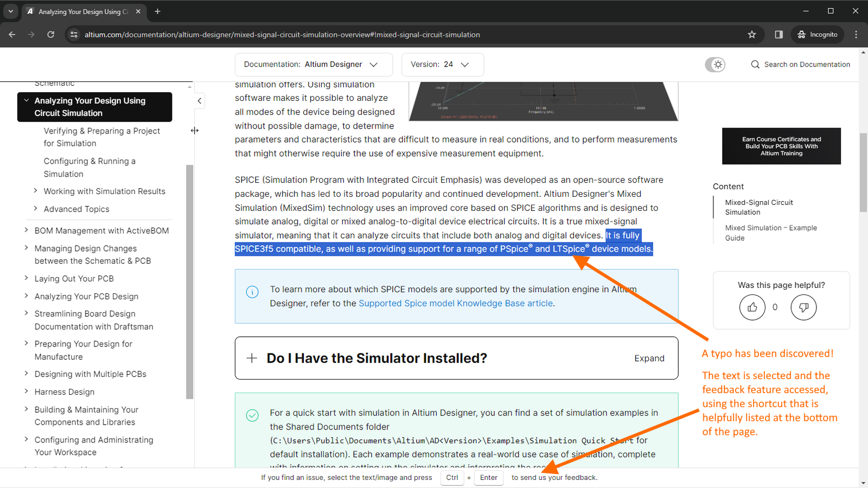Toggle the light/dark theme switch

click(x=715, y=65)
